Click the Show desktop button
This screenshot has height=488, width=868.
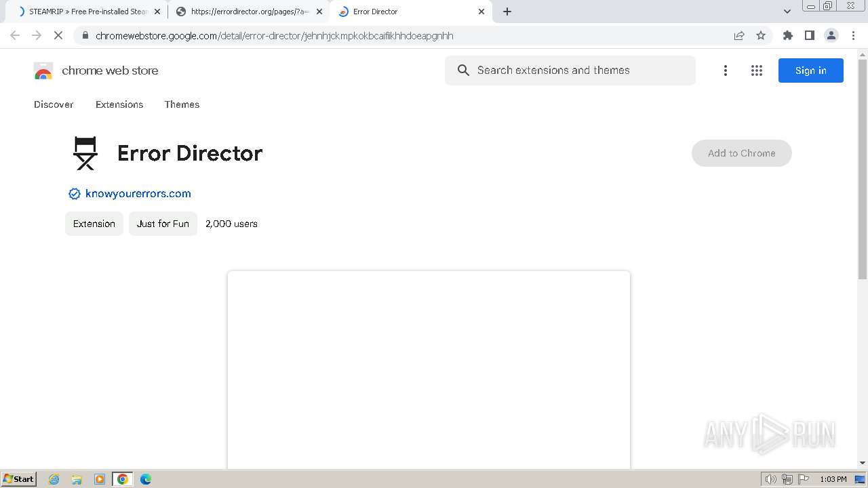861,479
